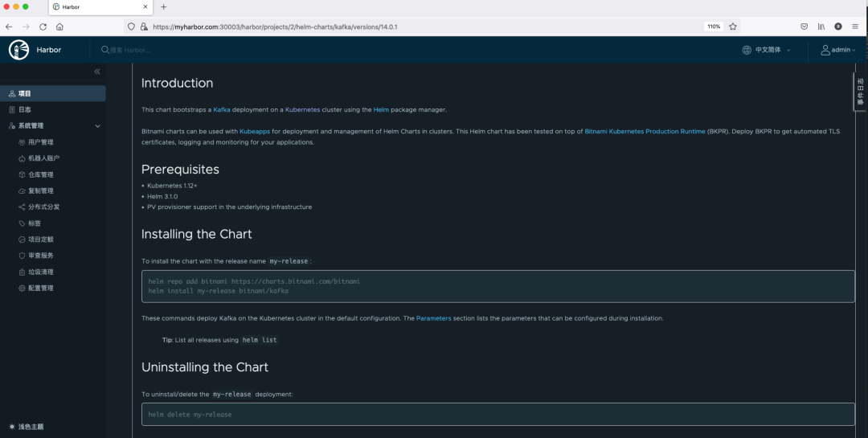Go back with browser back arrow
The height and width of the screenshot is (438, 868).
point(9,27)
